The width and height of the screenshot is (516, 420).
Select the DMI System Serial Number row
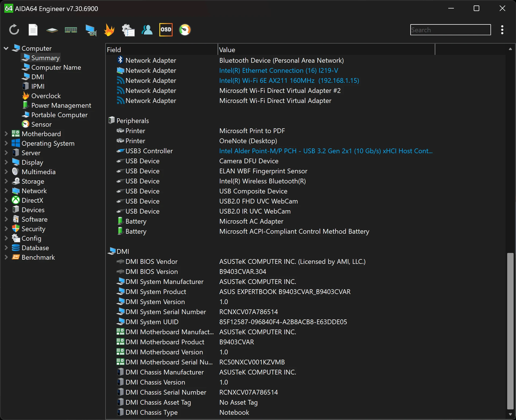pyautogui.click(x=306, y=312)
